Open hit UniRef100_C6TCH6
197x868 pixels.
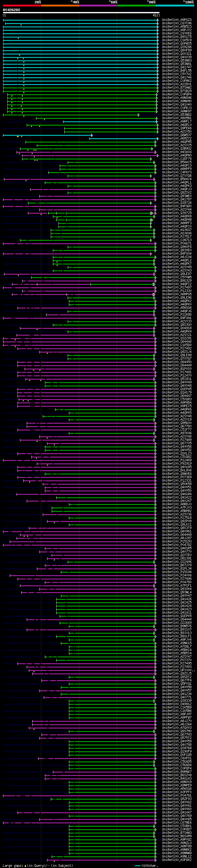pyautogui.click(x=176, y=23)
